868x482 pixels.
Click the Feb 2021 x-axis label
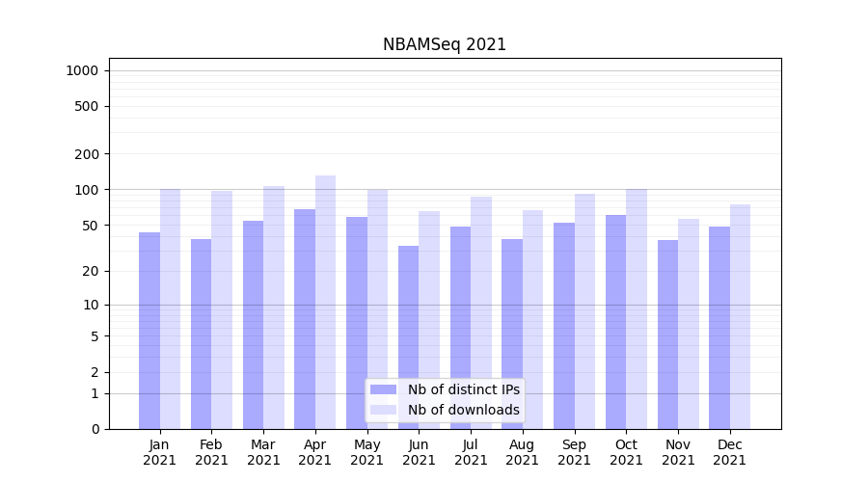pyautogui.click(x=211, y=452)
